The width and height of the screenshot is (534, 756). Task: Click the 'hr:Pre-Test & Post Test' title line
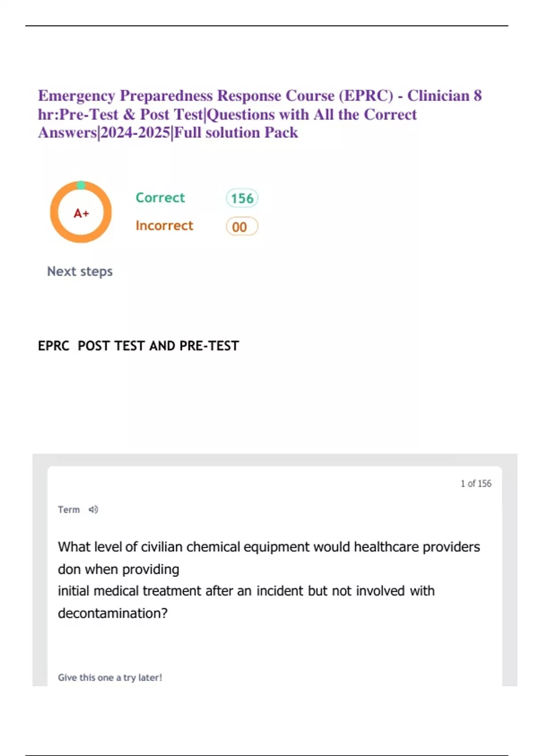[227, 114]
